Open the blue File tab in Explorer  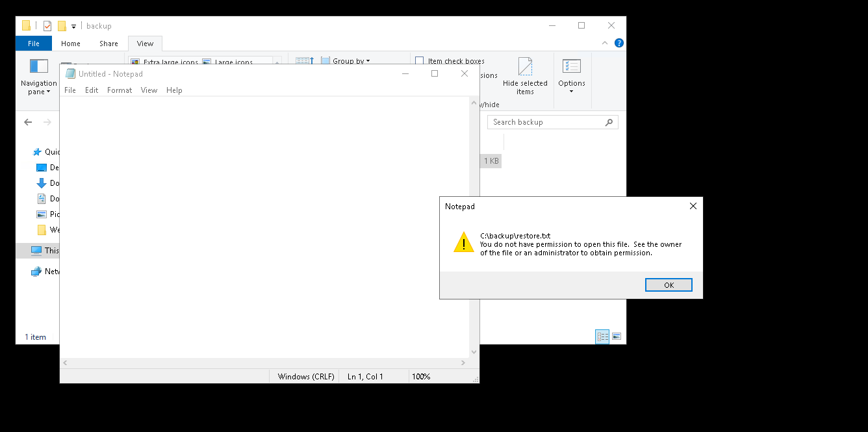click(34, 44)
